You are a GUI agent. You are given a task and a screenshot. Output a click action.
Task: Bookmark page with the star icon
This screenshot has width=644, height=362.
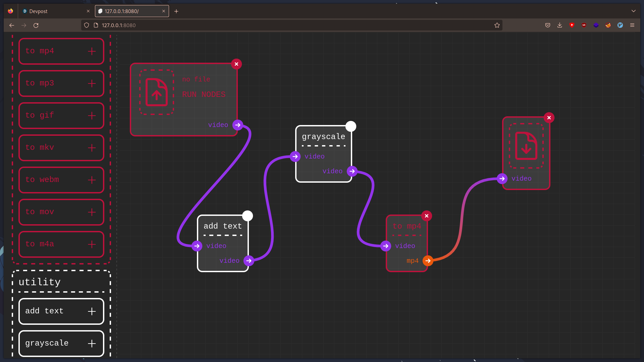(497, 25)
